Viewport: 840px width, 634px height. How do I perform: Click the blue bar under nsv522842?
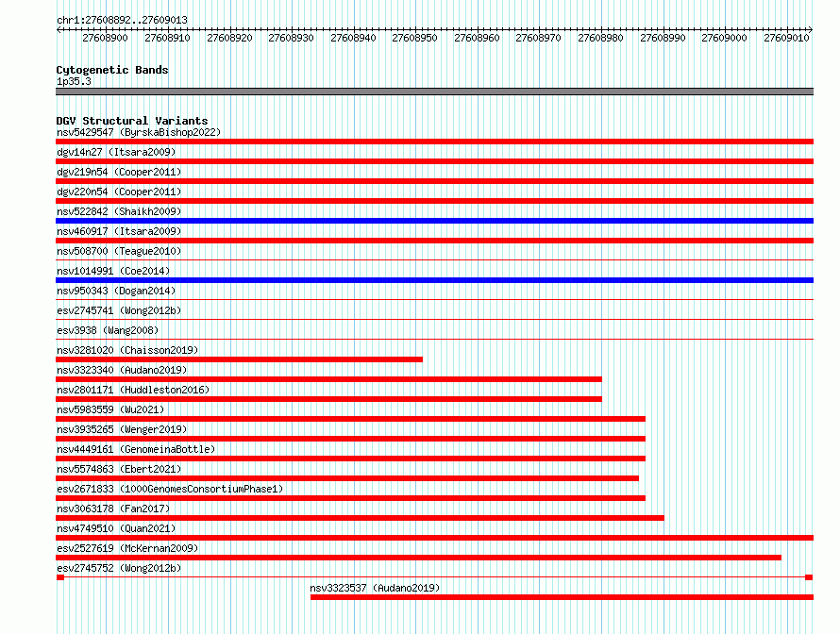(x=434, y=221)
